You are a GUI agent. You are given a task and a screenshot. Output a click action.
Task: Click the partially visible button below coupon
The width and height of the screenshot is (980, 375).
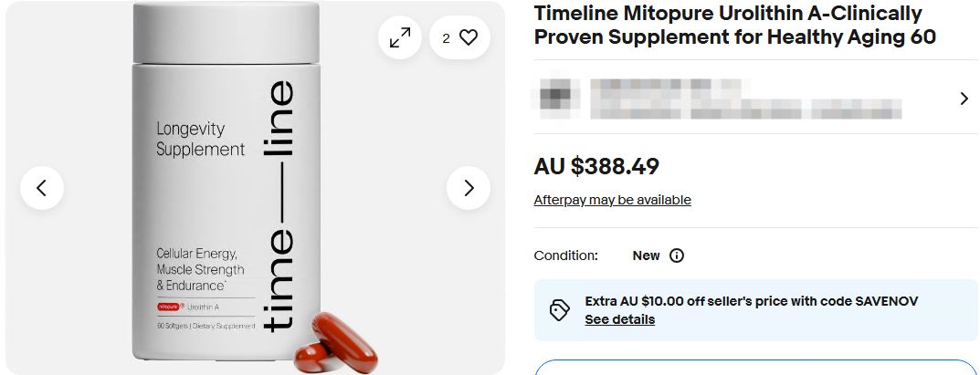[x=755, y=368]
